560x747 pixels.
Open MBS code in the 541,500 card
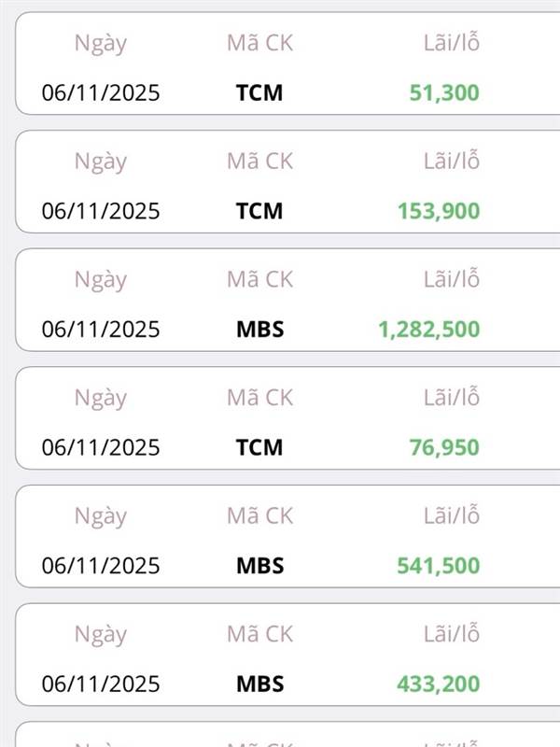point(259,566)
